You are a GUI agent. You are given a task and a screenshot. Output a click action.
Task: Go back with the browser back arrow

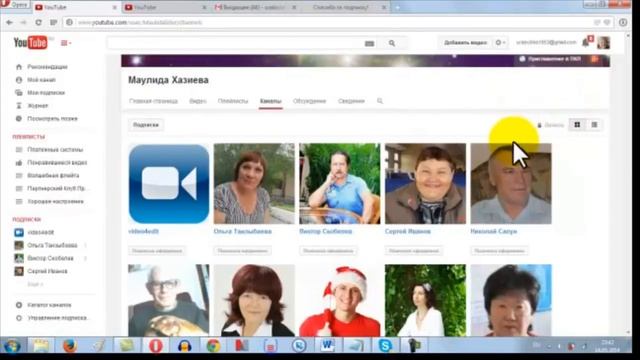tap(9, 22)
